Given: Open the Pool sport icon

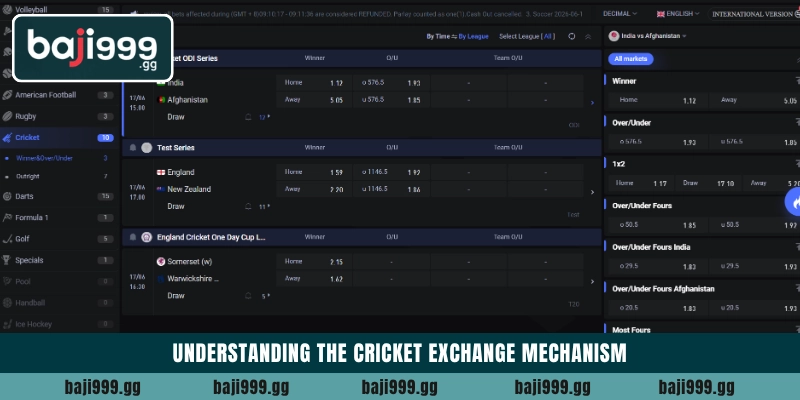Looking at the screenshot, I should [x=7, y=282].
